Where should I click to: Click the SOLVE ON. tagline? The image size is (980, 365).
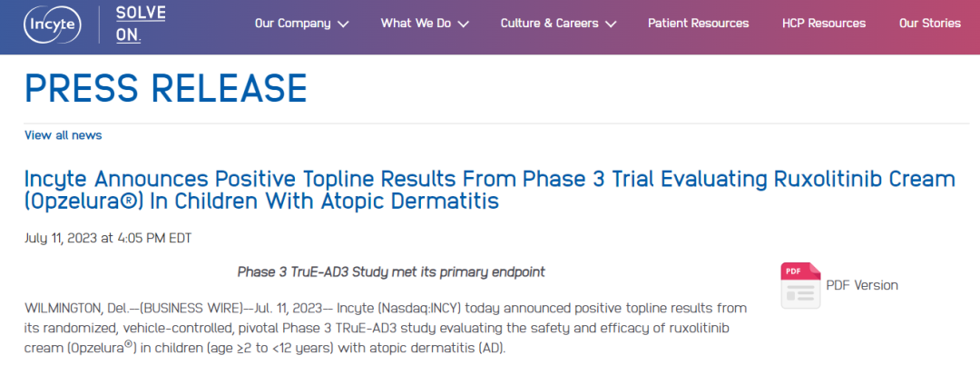141,24
